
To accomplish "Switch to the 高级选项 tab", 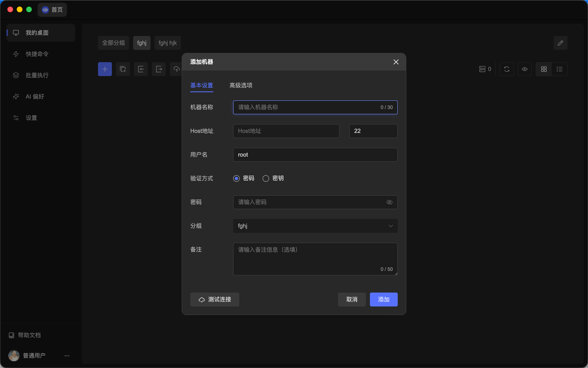I will point(241,85).
